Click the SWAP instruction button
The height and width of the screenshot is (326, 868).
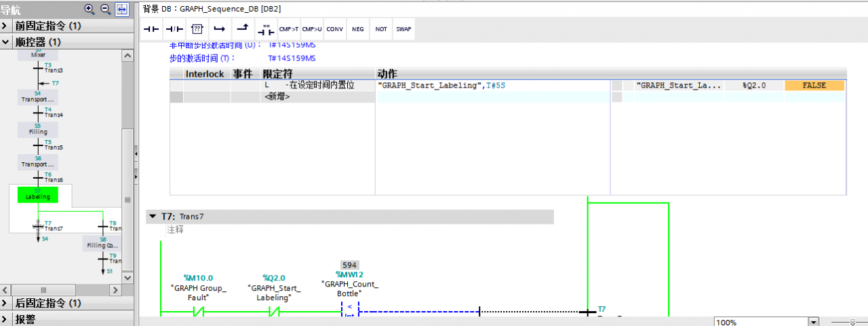coord(403,29)
